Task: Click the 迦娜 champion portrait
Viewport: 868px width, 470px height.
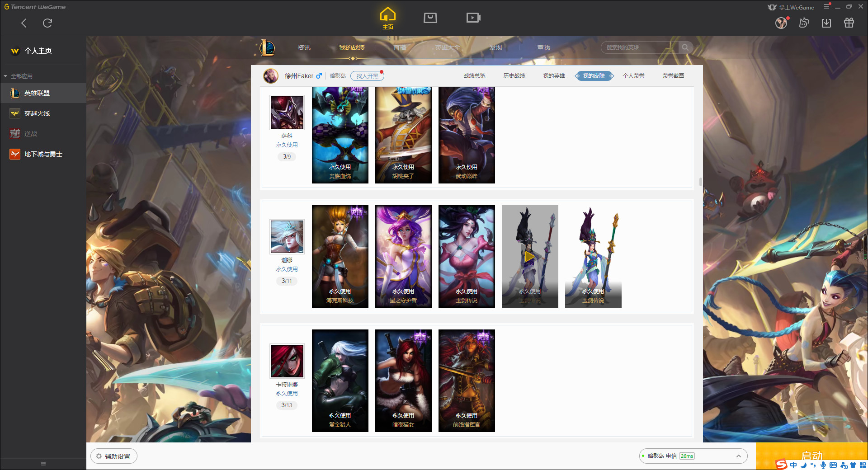Action: (x=287, y=237)
